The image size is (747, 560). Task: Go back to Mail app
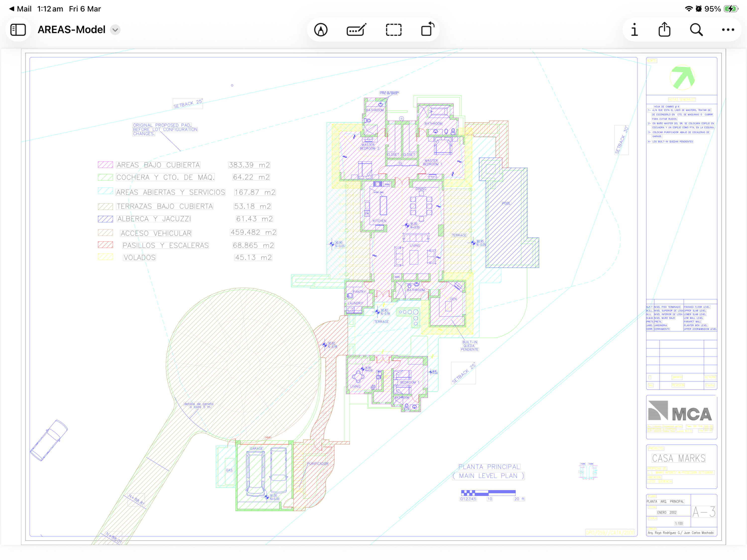20,9
